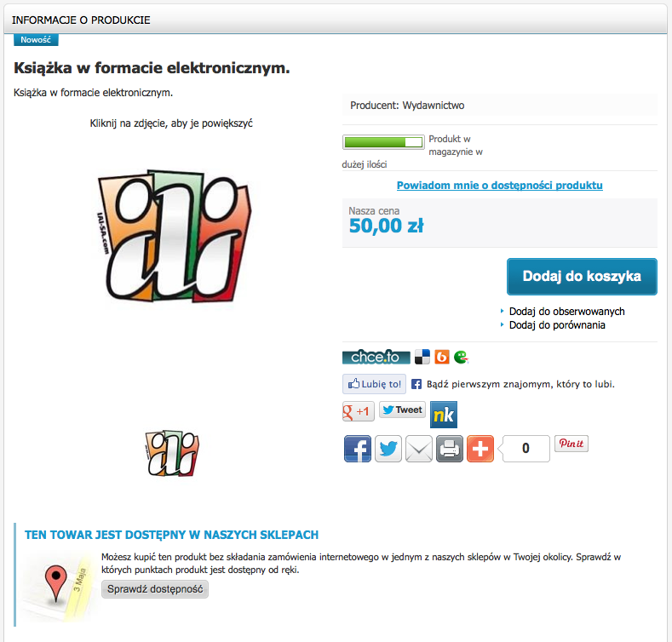The height and width of the screenshot is (642, 672).
Task: Click the printer icon to print
Action: point(450,449)
